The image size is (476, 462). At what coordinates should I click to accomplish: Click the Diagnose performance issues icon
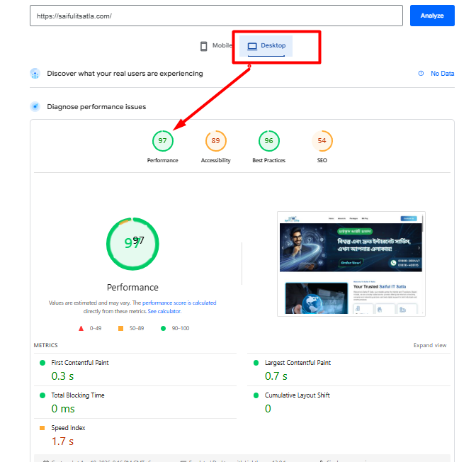pyautogui.click(x=35, y=107)
